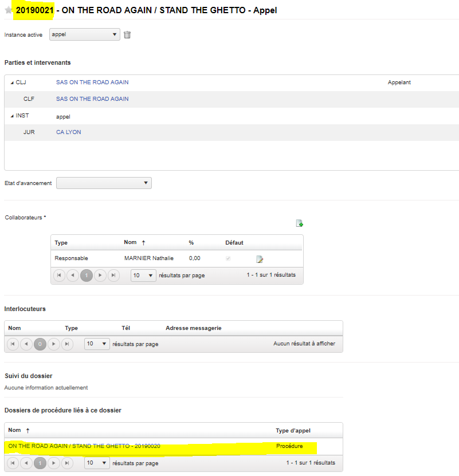Image resolution: width=459 pixels, height=476 pixels.
Task: Go to next page in Collaborateurs pager
Action: point(100,276)
